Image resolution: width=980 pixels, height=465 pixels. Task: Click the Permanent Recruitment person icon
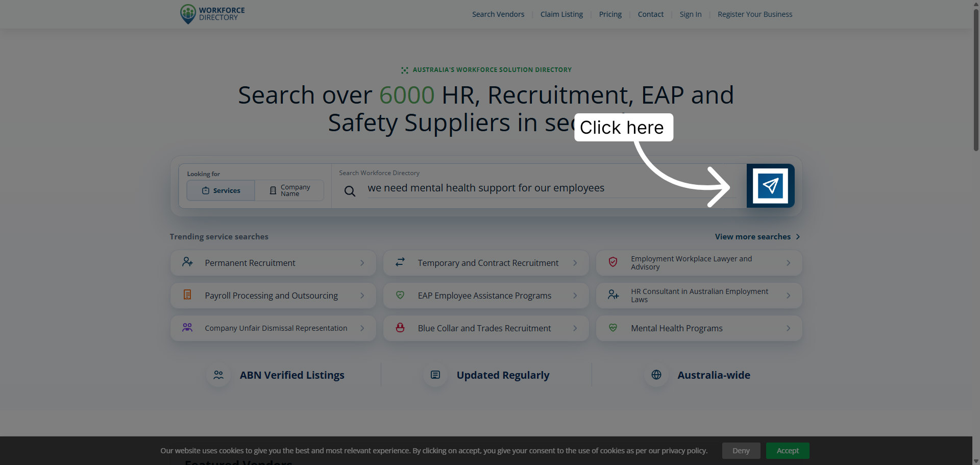point(187,262)
